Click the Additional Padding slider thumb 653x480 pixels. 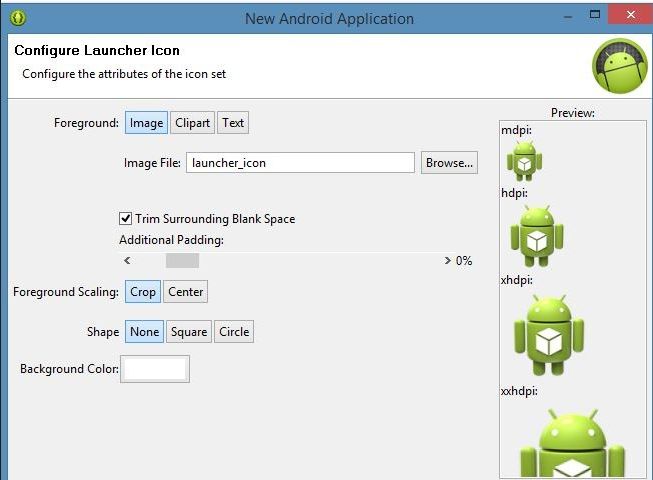182,261
